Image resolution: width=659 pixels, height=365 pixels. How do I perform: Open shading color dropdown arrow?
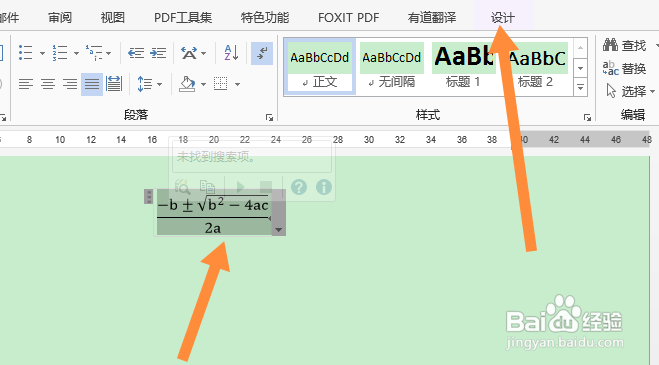click(x=203, y=85)
